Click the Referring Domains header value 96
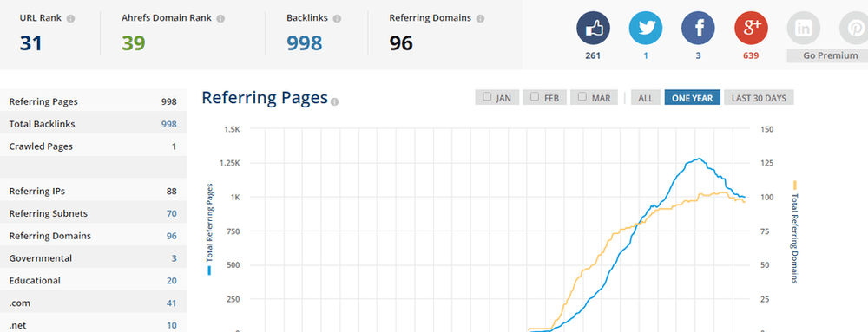 point(401,42)
